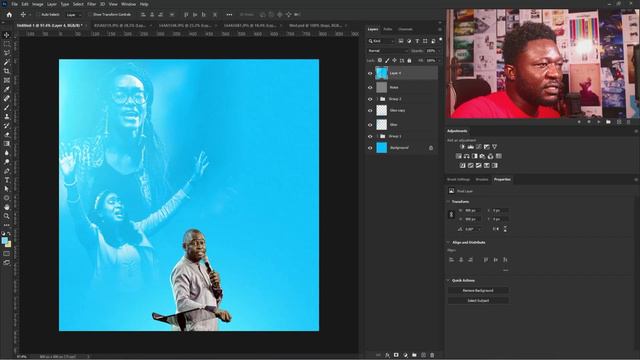This screenshot has width=640, height=360.
Task: Hide the Glow copy layer
Action: pos(370,111)
